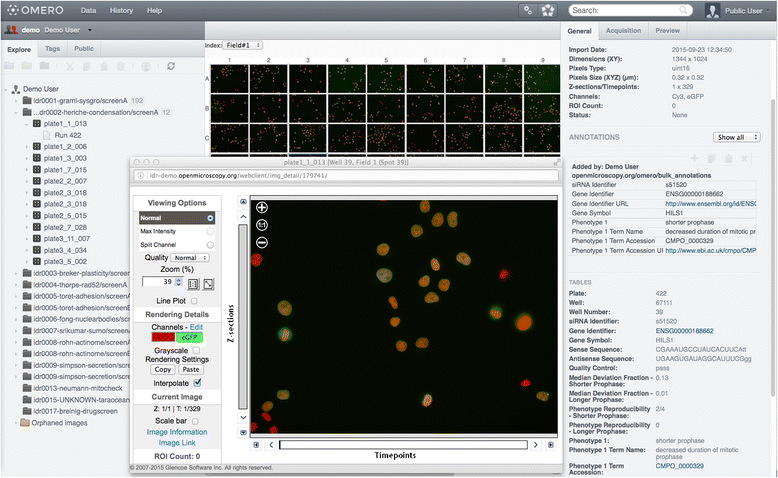Click the Search input field
The height and width of the screenshot is (478, 778).
(x=632, y=10)
